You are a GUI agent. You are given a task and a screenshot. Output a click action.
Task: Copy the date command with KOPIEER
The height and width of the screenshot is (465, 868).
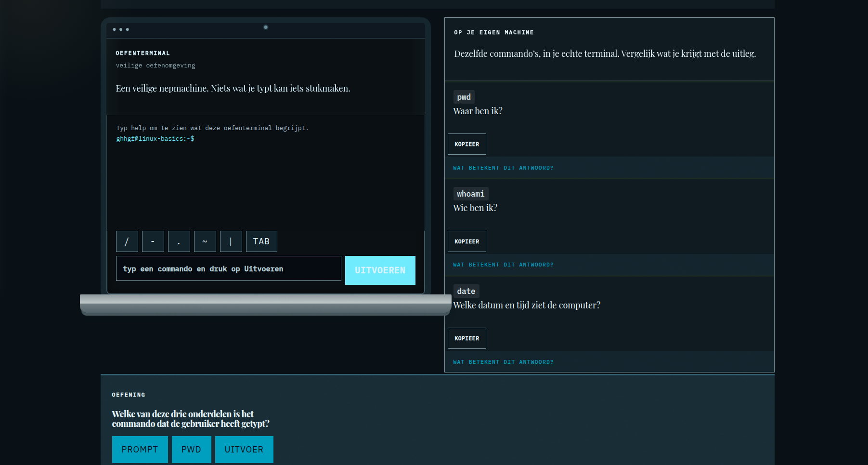pos(467,338)
